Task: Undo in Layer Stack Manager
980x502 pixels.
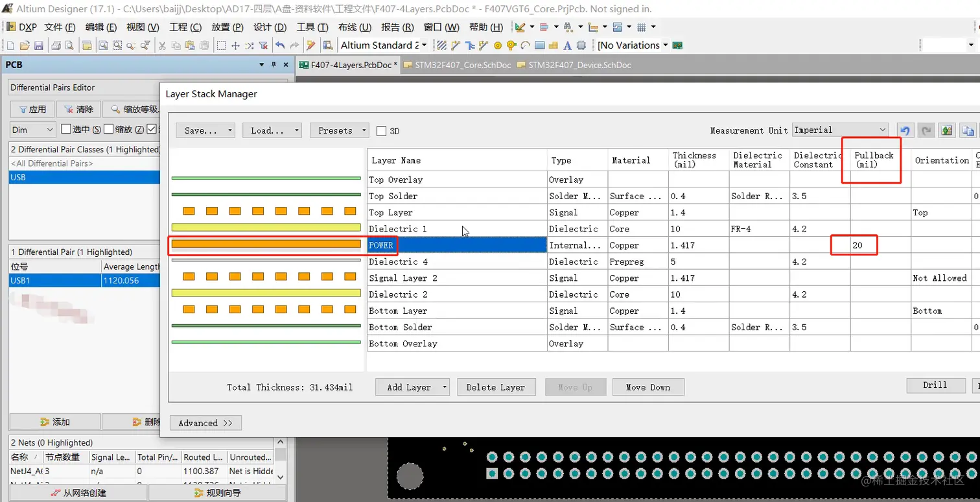Action: point(905,130)
